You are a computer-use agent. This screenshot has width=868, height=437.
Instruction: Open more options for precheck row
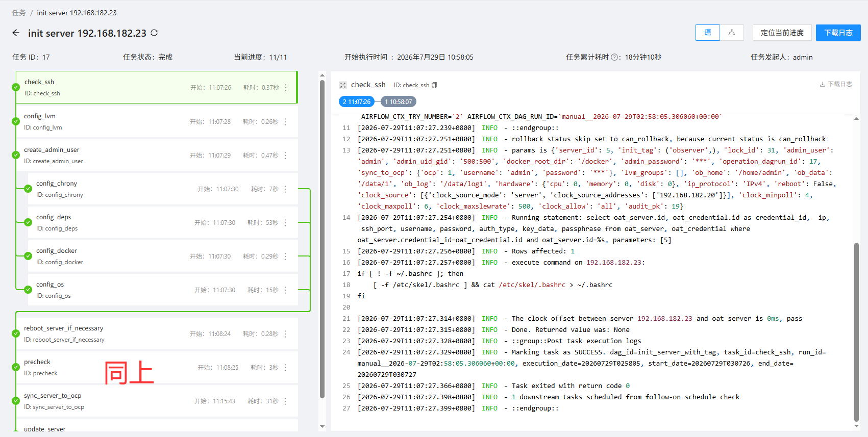pyautogui.click(x=285, y=368)
